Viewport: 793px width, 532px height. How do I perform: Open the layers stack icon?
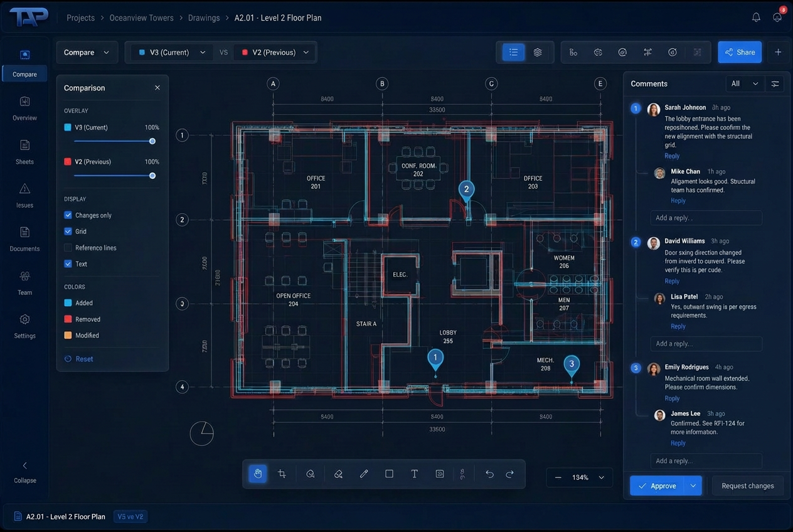[538, 52]
